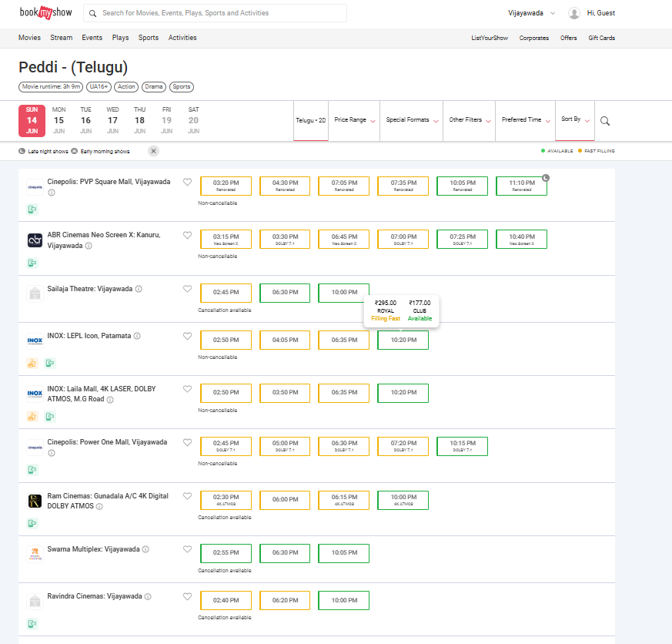Screen dimensions: 672x644
Task: Click M-Ticket icon under Cinepolis PVP Square Mall
Action: [32, 210]
